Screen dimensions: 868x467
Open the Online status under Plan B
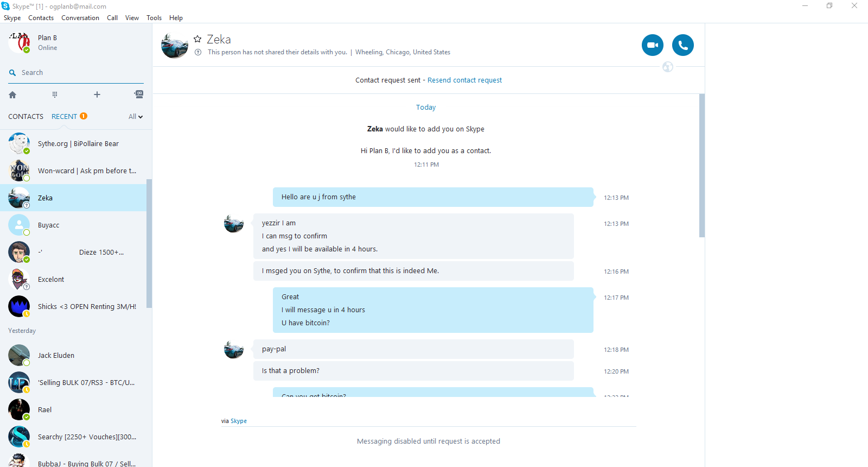[x=47, y=48]
